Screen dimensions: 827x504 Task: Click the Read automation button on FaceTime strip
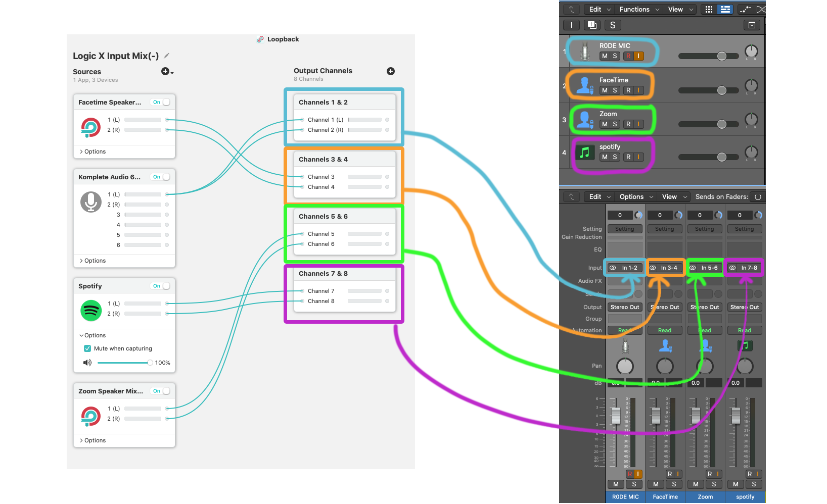pos(665,330)
